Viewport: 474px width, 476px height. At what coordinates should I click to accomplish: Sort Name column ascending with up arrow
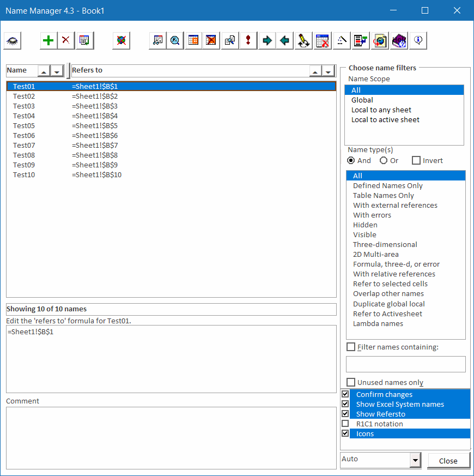(x=44, y=71)
